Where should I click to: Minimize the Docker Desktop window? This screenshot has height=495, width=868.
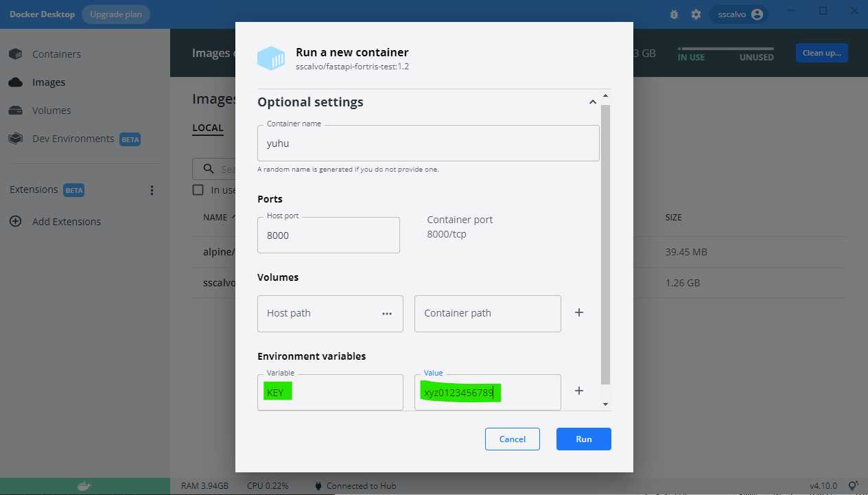793,11
